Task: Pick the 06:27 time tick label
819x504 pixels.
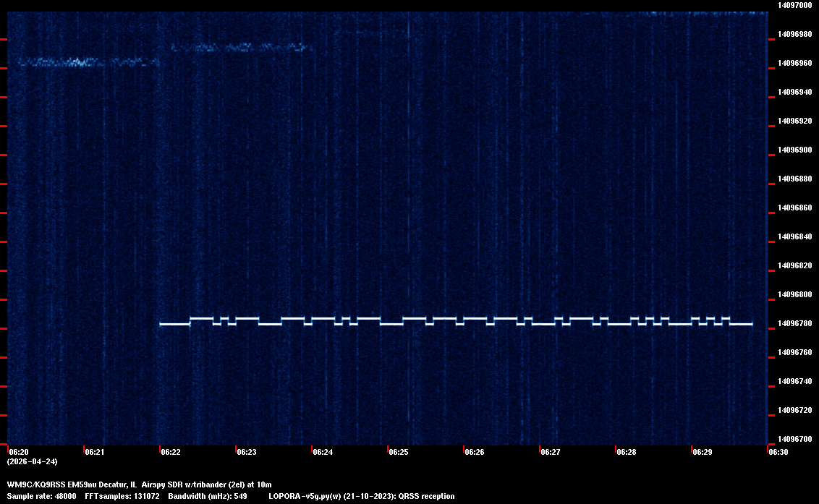Action: (x=551, y=452)
